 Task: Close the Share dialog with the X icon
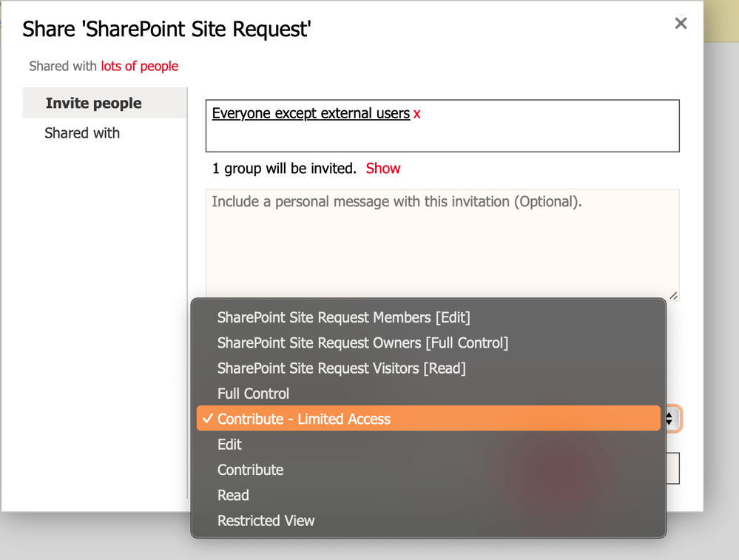point(681,23)
